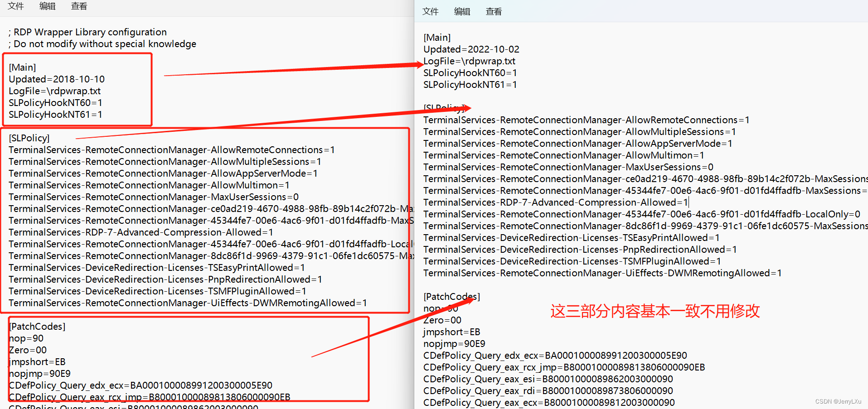
Task: Open the 文件 menu in the left Notepad window
Action: pyautogui.click(x=16, y=6)
